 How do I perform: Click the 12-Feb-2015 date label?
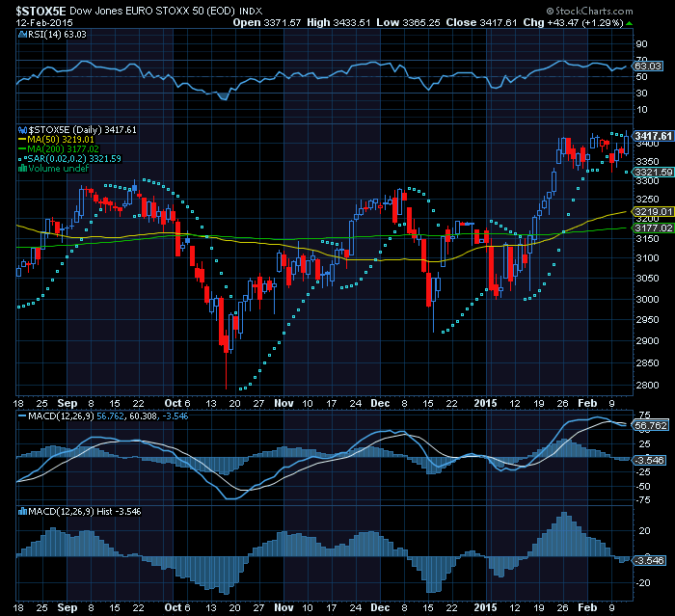coord(44,23)
